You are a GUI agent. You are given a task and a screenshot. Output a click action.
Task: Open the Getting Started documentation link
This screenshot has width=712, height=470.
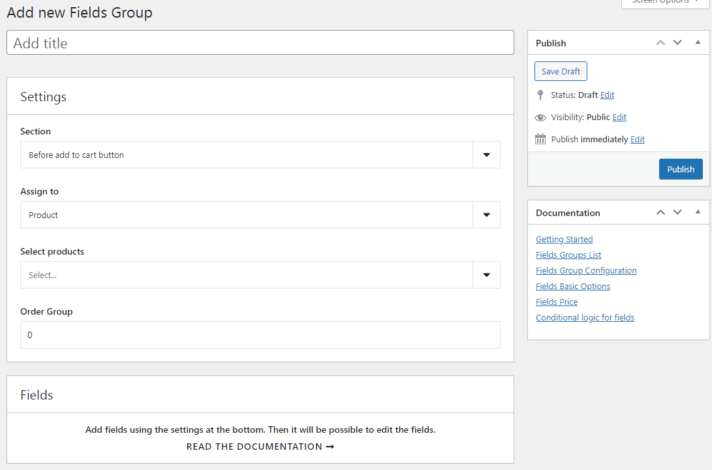[564, 240]
